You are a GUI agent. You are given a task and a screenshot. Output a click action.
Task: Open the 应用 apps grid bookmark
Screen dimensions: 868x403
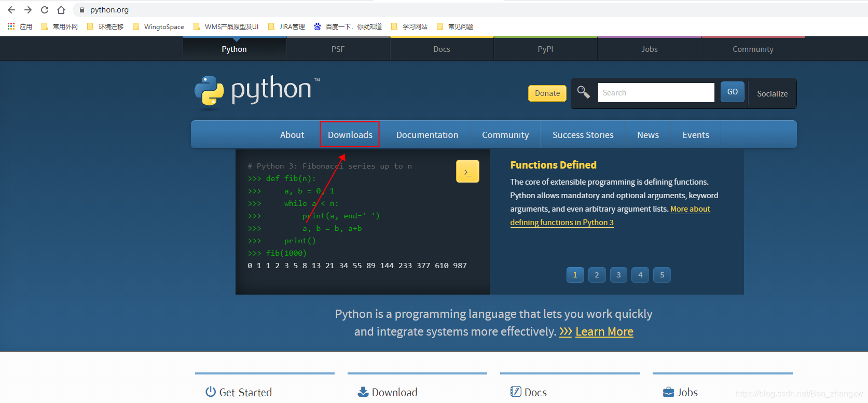coord(20,26)
